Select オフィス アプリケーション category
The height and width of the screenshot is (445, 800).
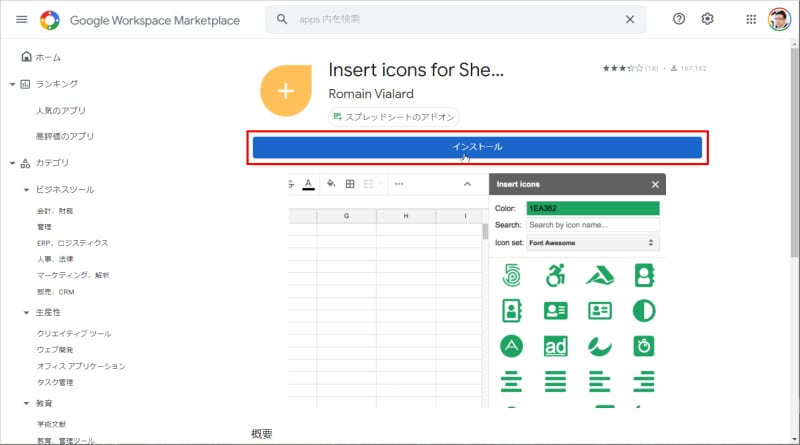click(81, 366)
